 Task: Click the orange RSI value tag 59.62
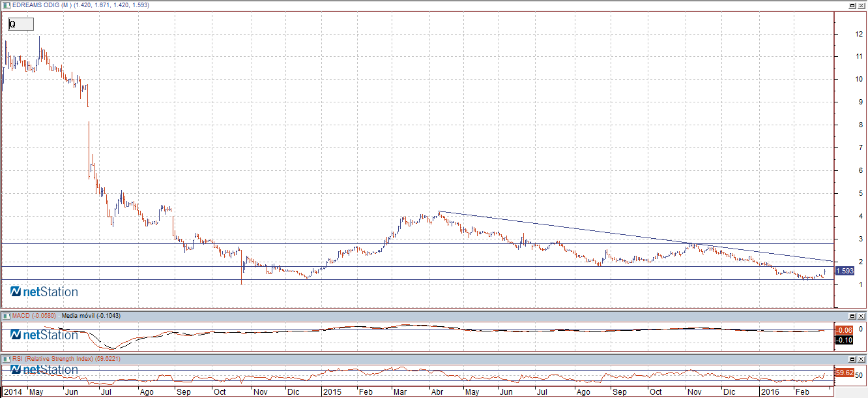click(845, 373)
